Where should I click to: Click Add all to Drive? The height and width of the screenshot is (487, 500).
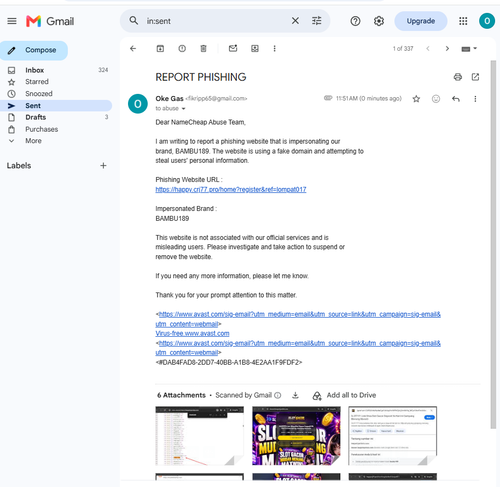coord(344,395)
